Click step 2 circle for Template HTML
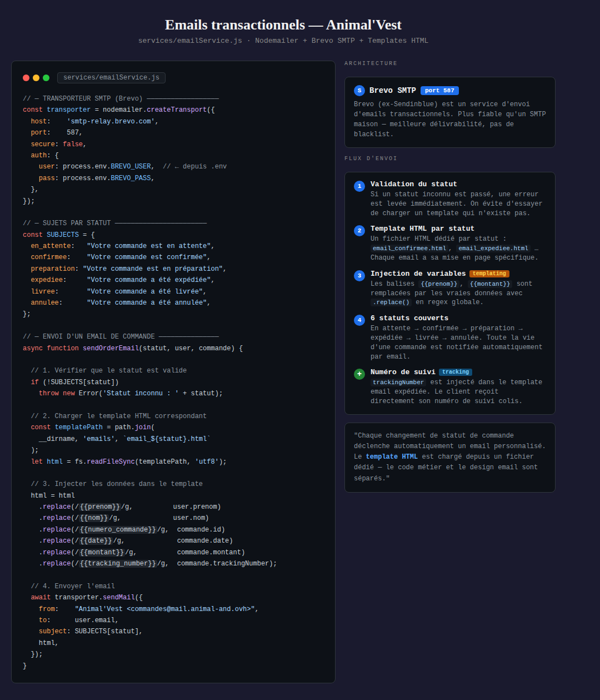 pos(359,231)
